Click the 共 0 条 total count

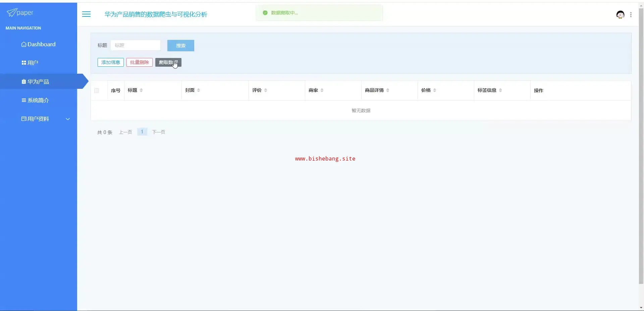(x=105, y=132)
